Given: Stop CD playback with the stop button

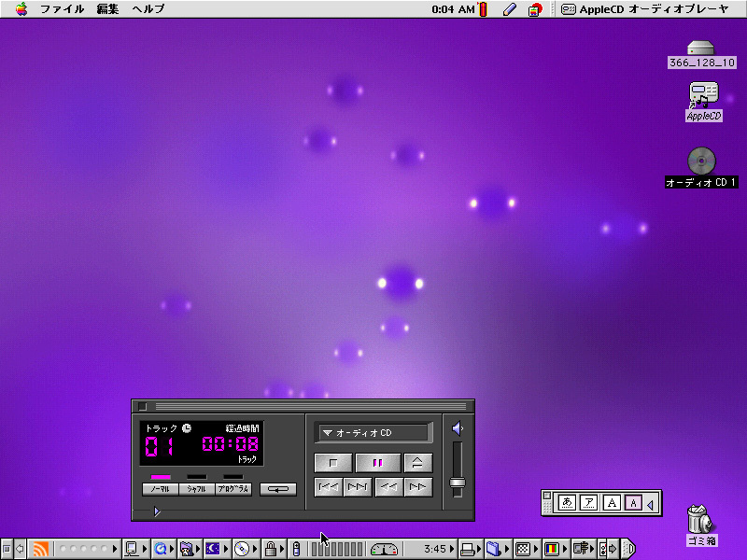Looking at the screenshot, I should (333, 463).
